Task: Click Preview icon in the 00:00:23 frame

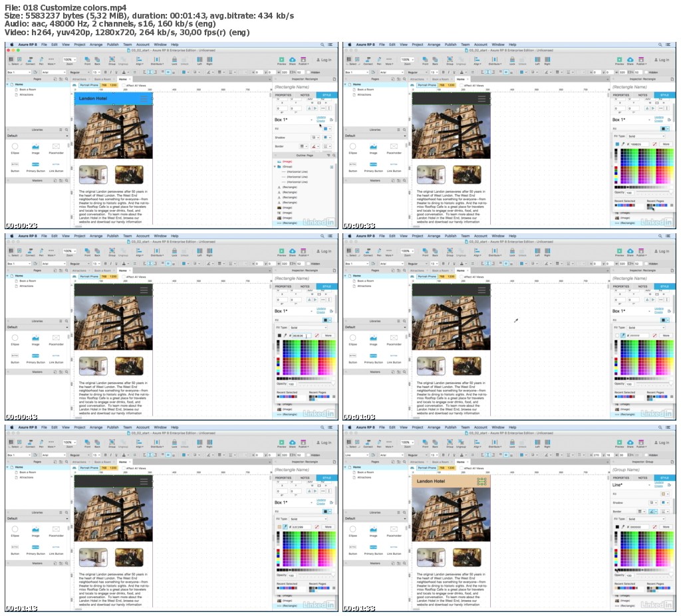Action: click(281, 60)
